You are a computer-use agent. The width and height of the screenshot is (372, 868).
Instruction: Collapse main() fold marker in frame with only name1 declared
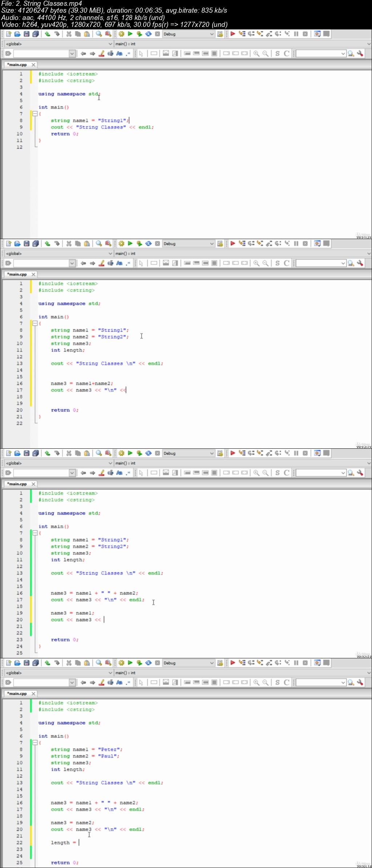[x=35, y=113]
